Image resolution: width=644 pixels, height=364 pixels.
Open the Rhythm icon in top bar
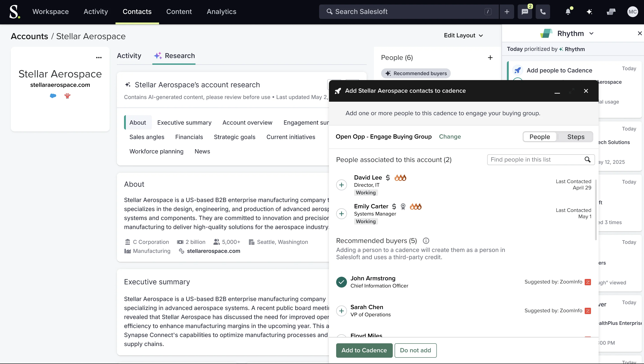pyautogui.click(x=611, y=12)
